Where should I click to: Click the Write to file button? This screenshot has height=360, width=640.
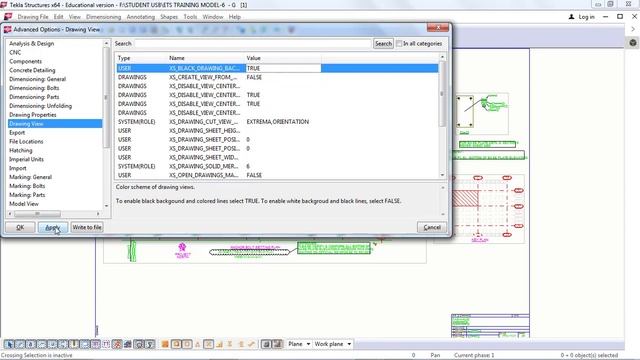point(87,227)
